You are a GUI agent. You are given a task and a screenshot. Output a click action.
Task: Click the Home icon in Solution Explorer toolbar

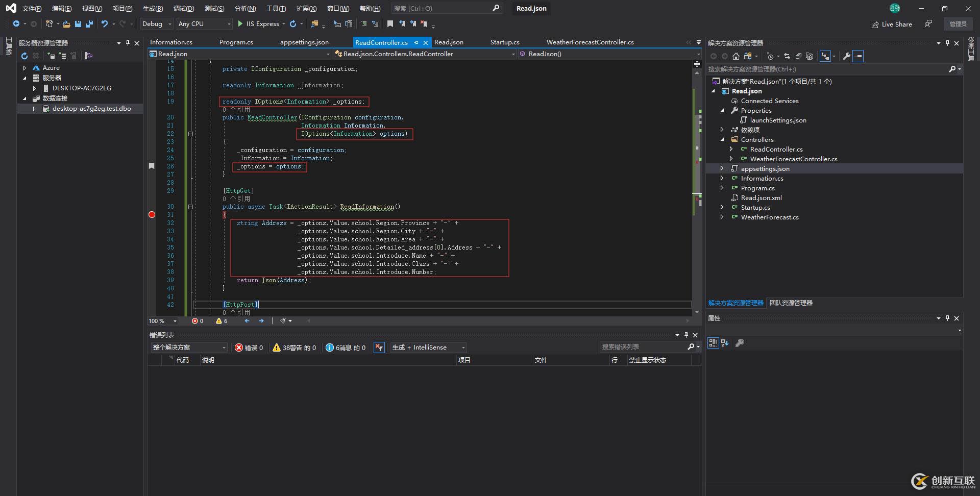click(x=736, y=56)
